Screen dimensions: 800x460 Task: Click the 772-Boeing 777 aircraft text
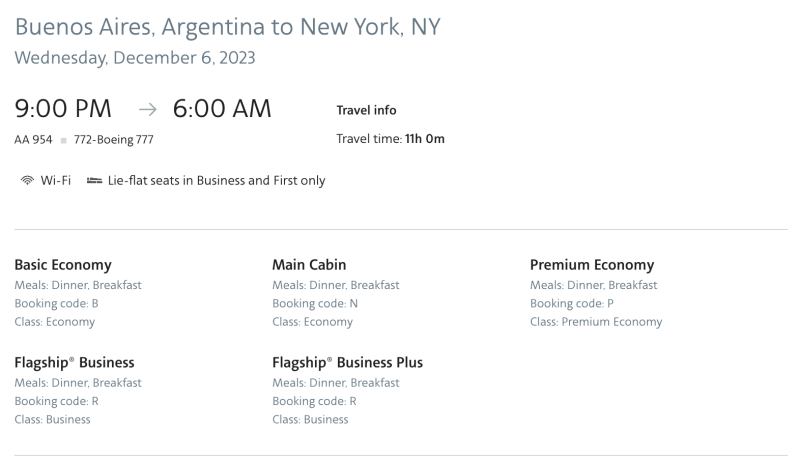[x=113, y=140]
